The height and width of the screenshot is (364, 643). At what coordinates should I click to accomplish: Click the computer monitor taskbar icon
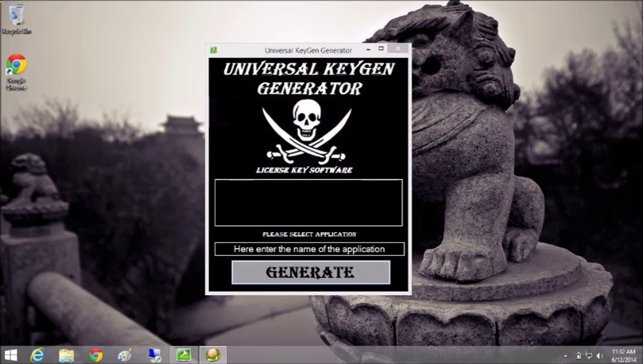pyautogui.click(x=154, y=355)
